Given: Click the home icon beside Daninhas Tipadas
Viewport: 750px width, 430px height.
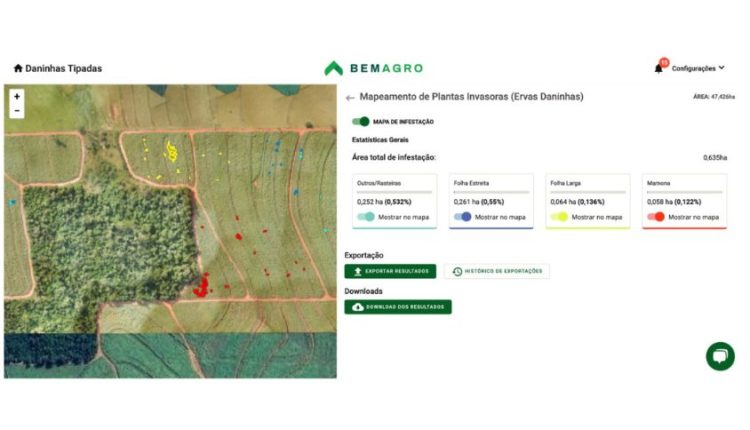Looking at the screenshot, I should [18, 69].
